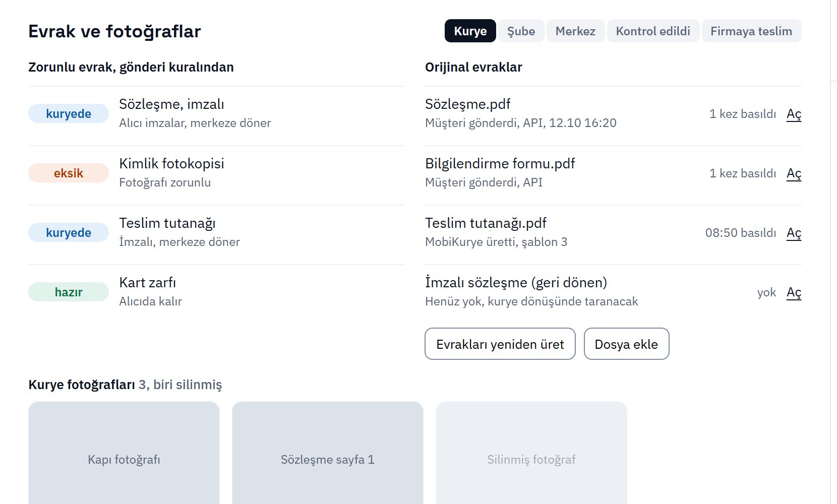
Task: Click the 'Alıcıda kalır' note
Action: coord(150,301)
